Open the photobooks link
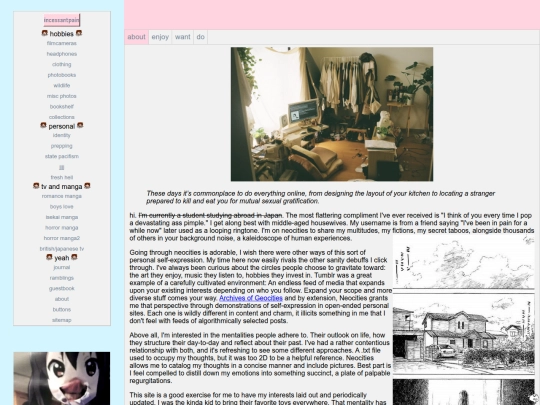The image size is (540, 405). (x=62, y=75)
